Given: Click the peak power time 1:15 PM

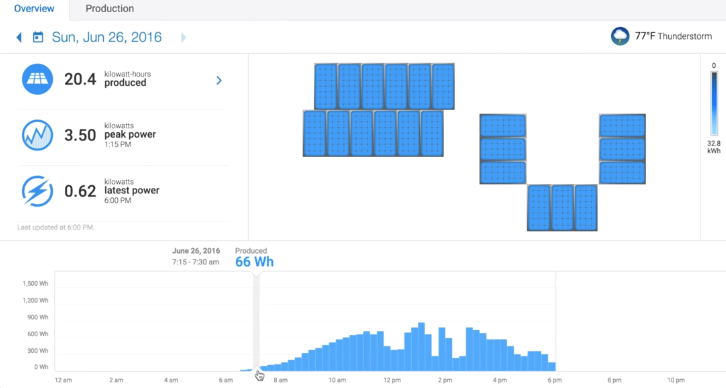Looking at the screenshot, I should pyautogui.click(x=118, y=144).
